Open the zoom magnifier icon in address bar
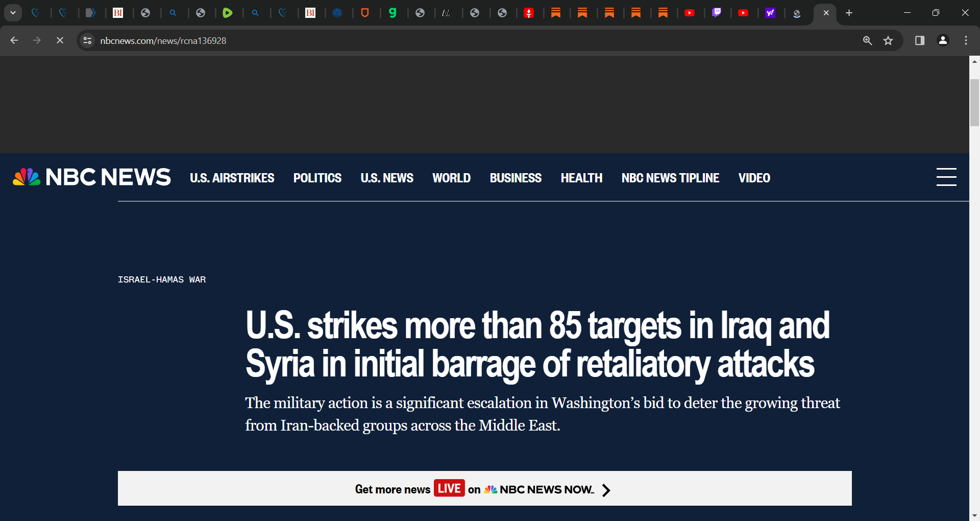The width and height of the screenshot is (980, 521). click(x=867, y=40)
